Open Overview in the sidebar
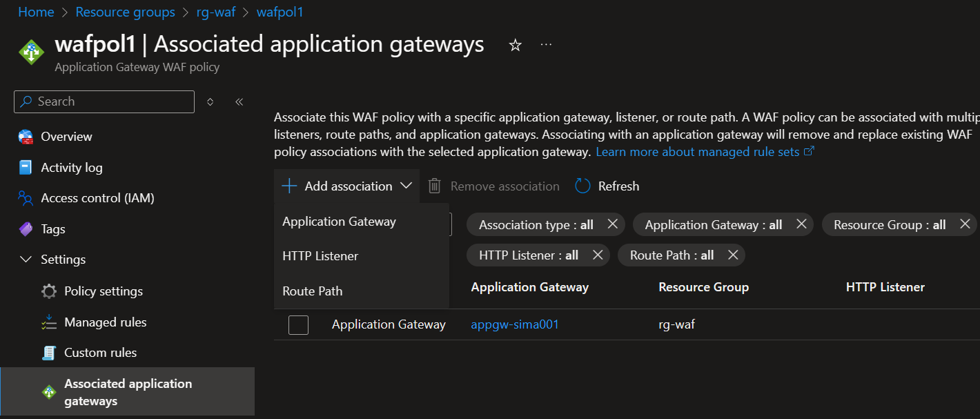Image resolution: width=980 pixels, height=419 pixels. point(66,137)
